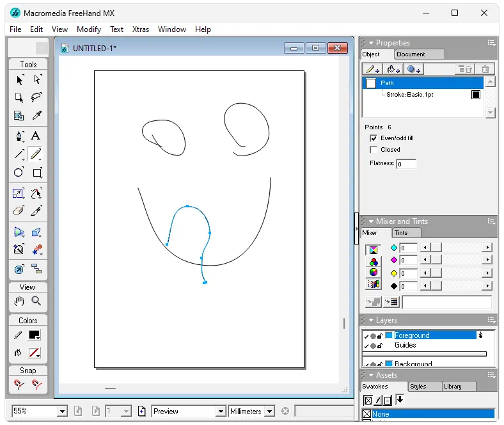Select the Eraser tool
504x425 pixels.
coord(19,211)
